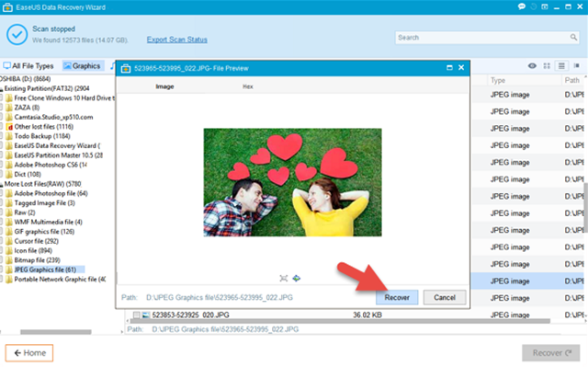The height and width of the screenshot is (367, 588).
Task: Click the red 'd' icon beside Other lost files
Action: point(9,127)
